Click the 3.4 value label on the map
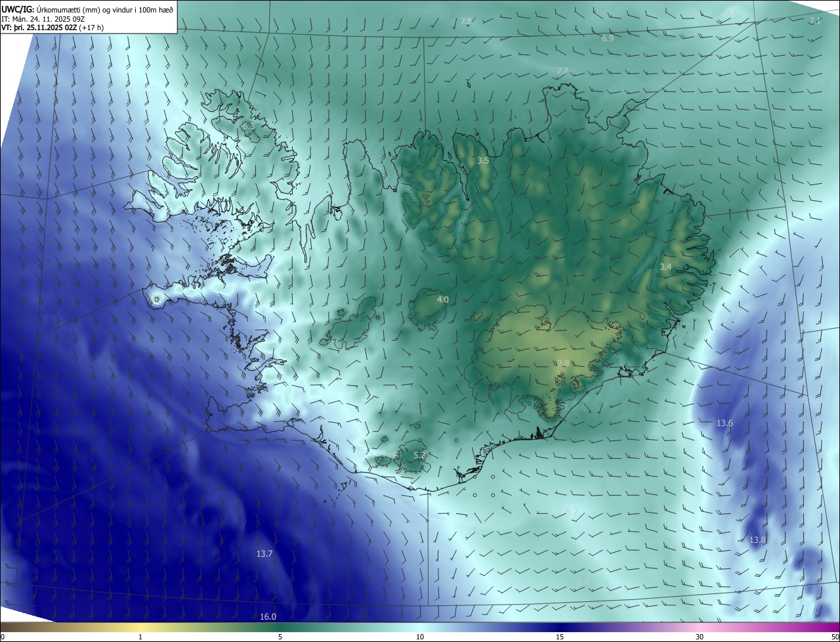The height and width of the screenshot is (642, 840). tap(665, 267)
